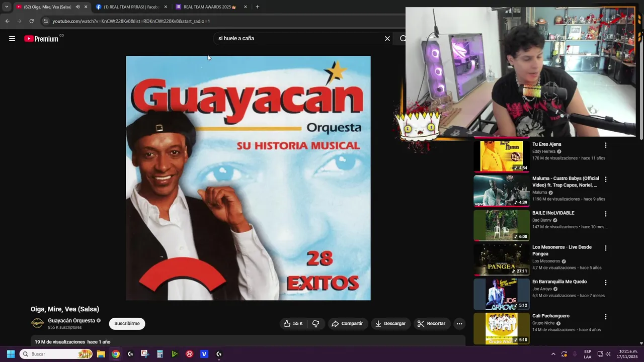Mute the Oiga, Mire, Vea tab audio

tap(77, 7)
